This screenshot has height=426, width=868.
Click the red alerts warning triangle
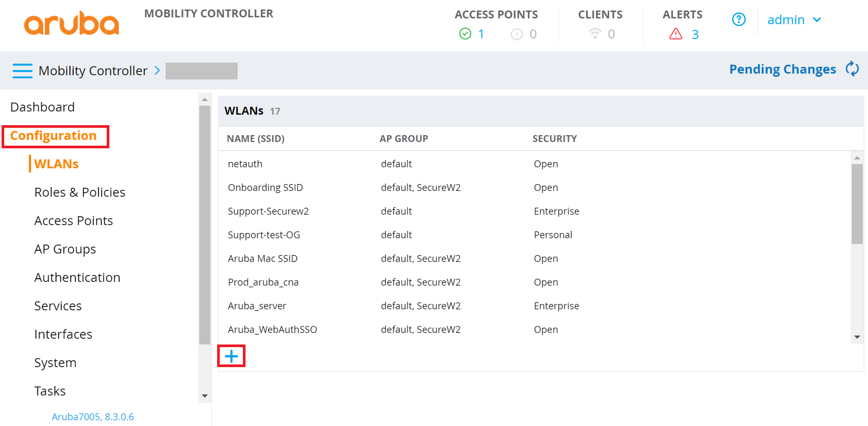click(676, 34)
